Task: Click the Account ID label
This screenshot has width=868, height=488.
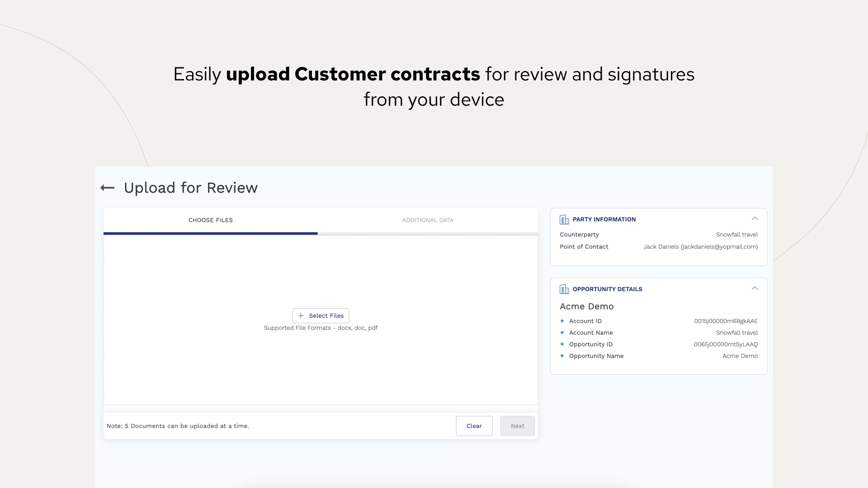Action: click(x=585, y=321)
